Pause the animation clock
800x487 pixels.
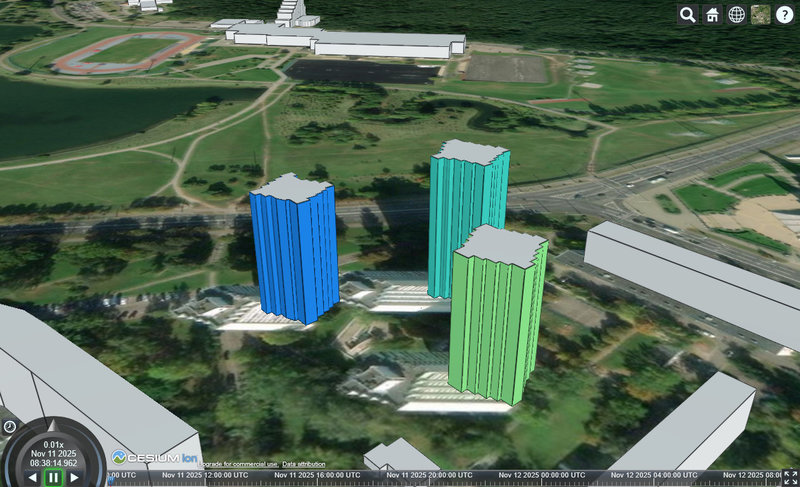(x=54, y=478)
